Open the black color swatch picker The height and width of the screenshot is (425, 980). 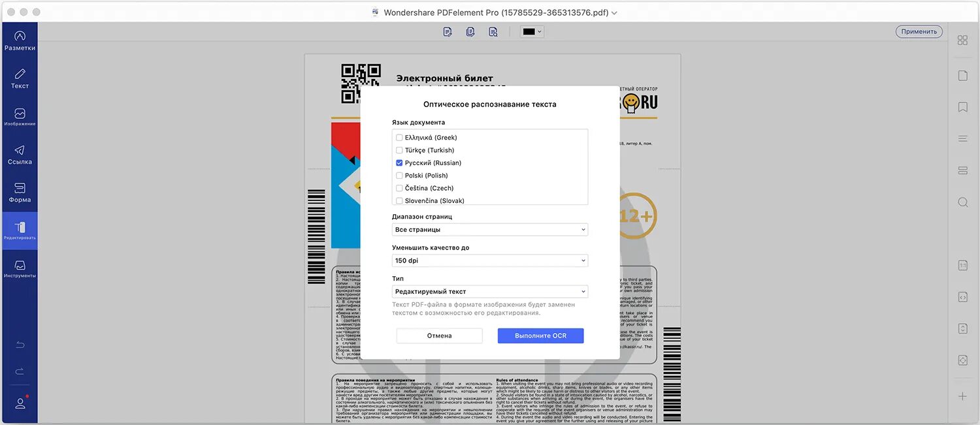coord(532,31)
